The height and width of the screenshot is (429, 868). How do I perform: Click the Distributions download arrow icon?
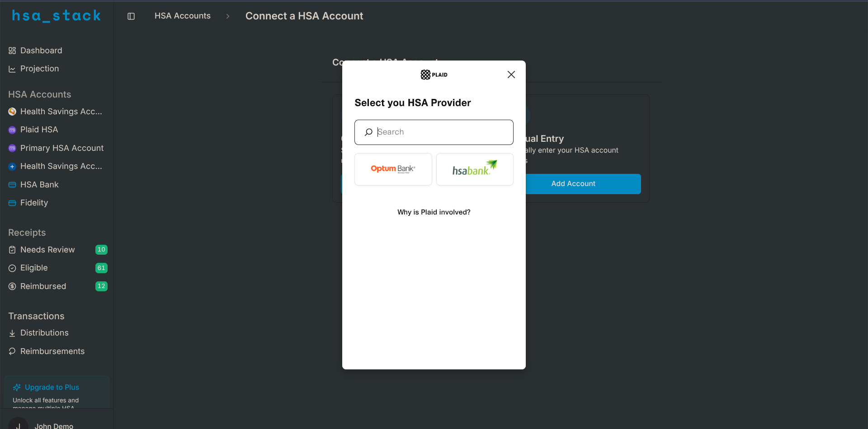click(x=12, y=333)
